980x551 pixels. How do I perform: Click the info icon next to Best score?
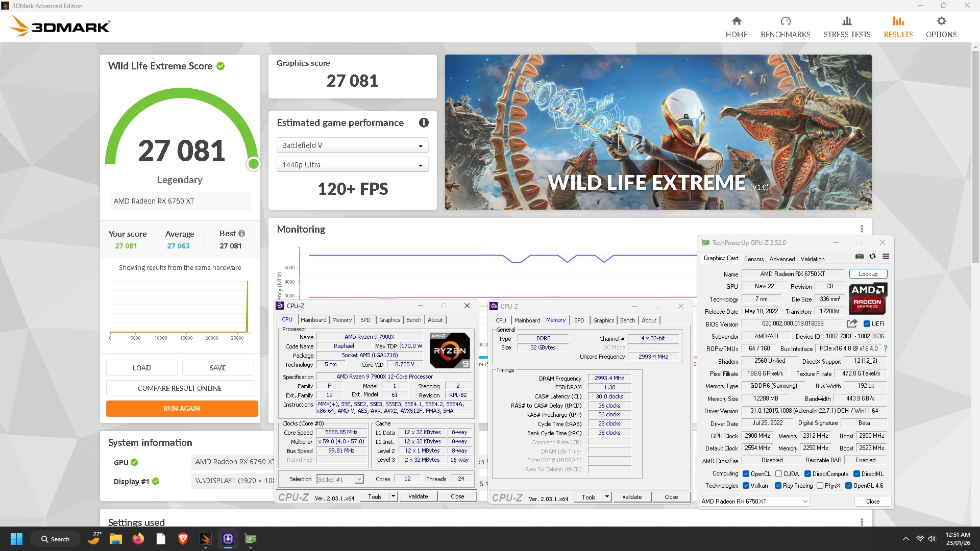[241, 233]
